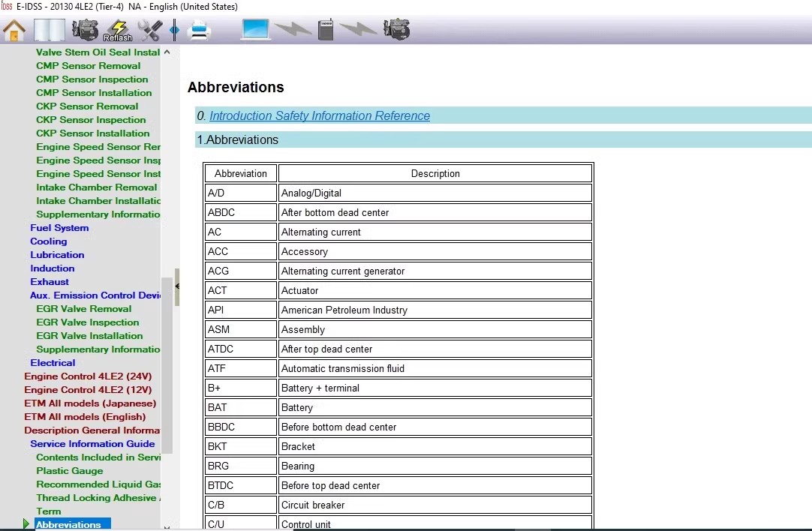Image resolution: width=812 pixels, height=531 pixels.
Task: Select EGR Valve Inspection topic
Action: click(88, 322)
